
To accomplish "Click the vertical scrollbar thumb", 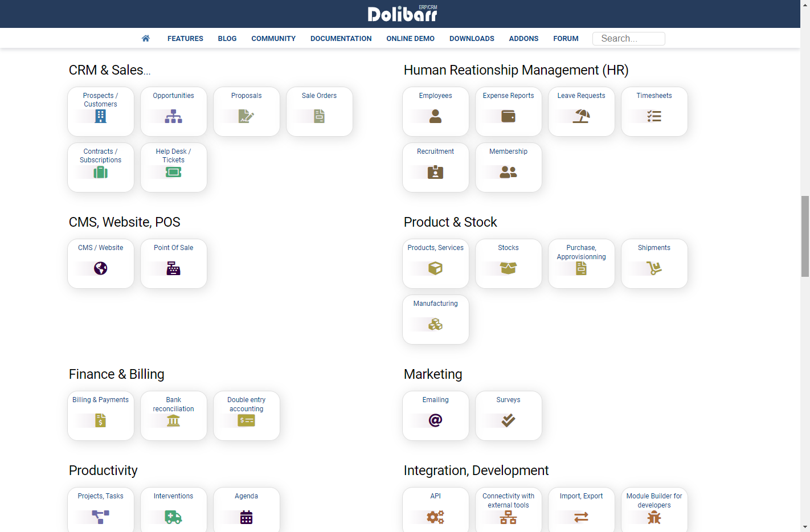I will (805, 236).
